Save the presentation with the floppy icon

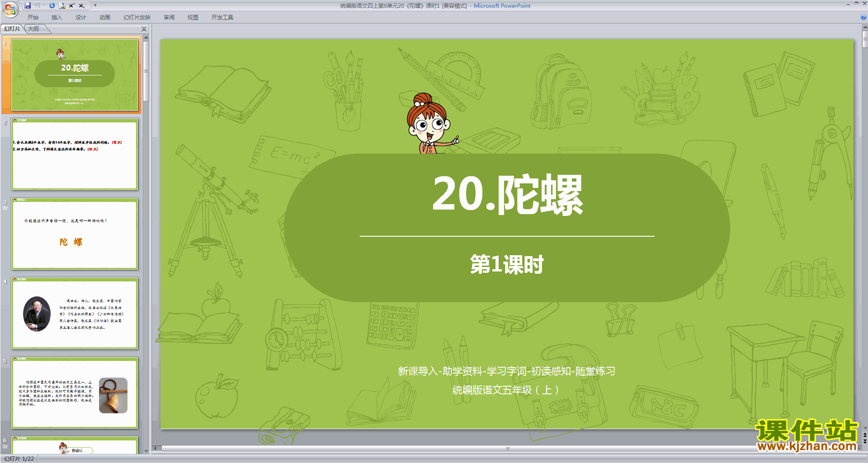[x=28, y=5]
